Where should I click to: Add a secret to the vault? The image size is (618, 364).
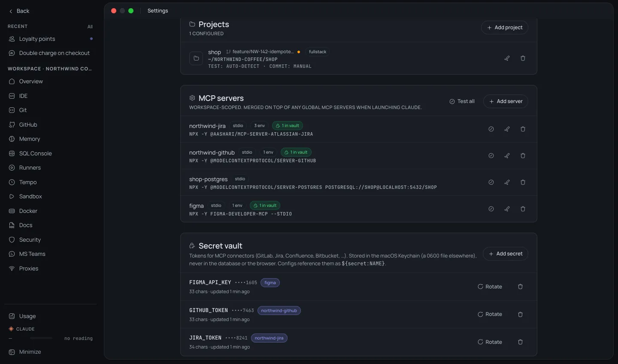[x=506, y=254]
